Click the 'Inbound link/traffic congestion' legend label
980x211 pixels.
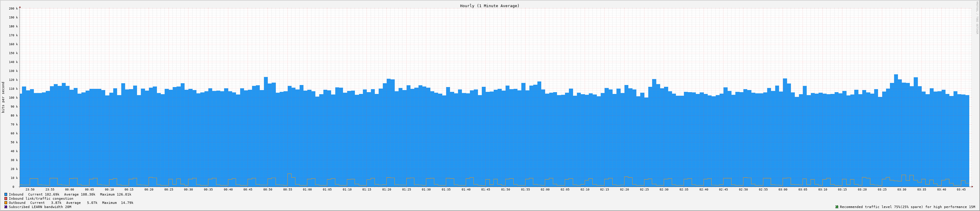41,199
